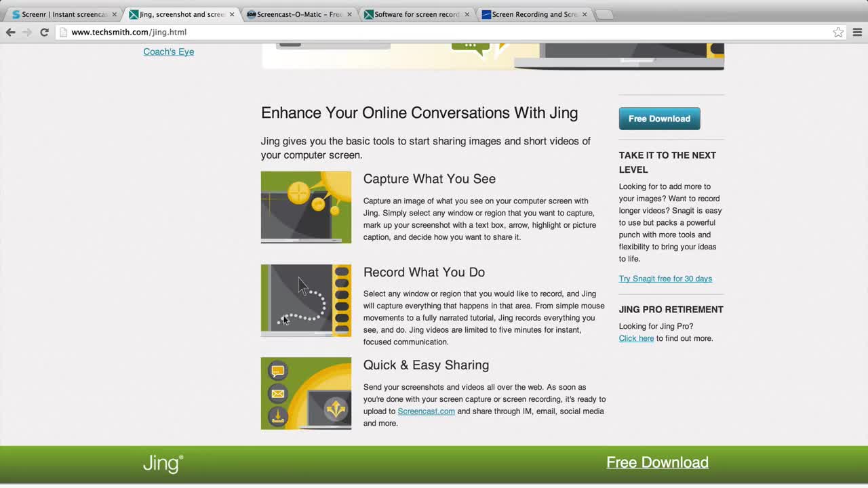This screenshot has height=488, width=868.
Task: Click the Click here Jing Pro link
Action: pos(636,338)
